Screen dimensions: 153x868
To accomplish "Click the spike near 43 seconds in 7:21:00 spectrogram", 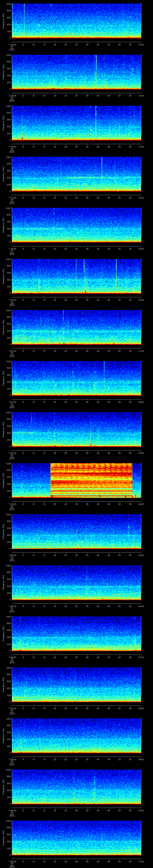I will click(x=104, y=372).
